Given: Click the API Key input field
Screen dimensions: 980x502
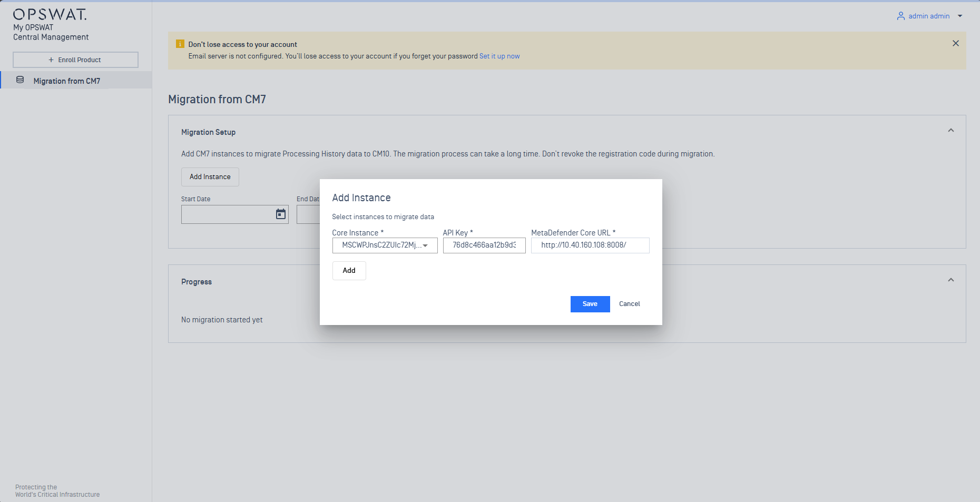Looking at the screenshot, I should pos(484,245).
